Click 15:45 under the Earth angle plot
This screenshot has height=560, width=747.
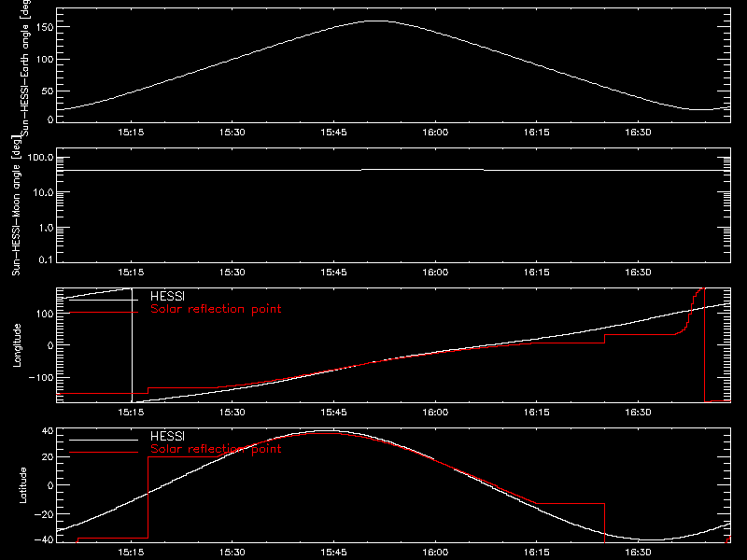coord(333,132)
